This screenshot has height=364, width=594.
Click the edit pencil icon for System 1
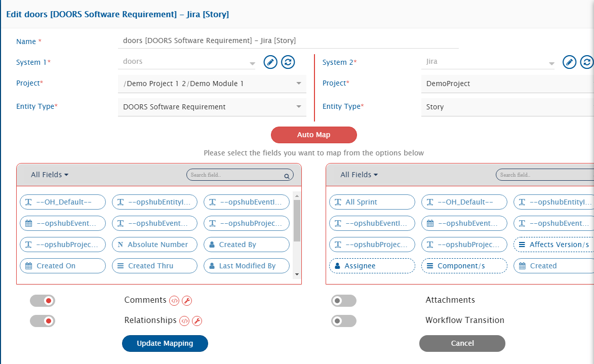(x=271, y=62)
